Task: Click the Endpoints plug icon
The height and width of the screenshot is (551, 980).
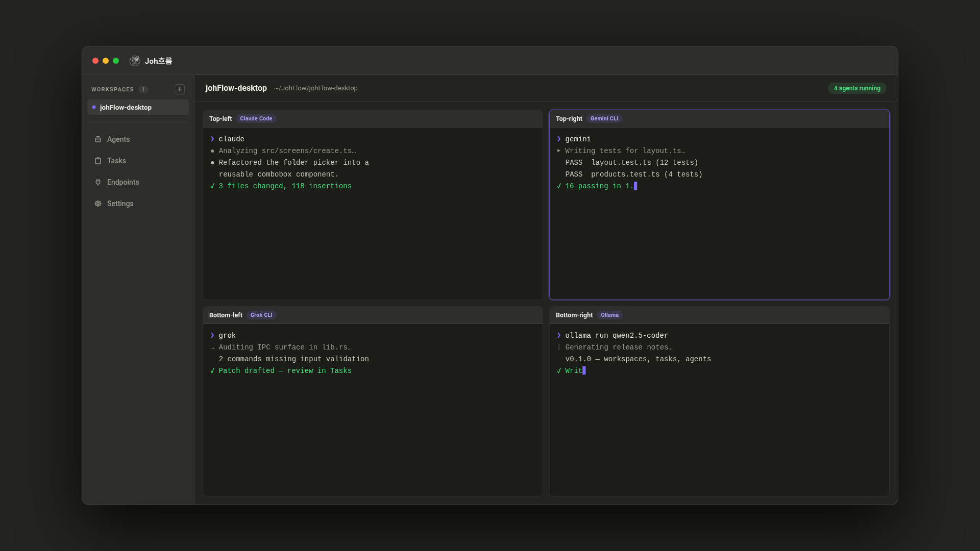Action: click(98, 182)
